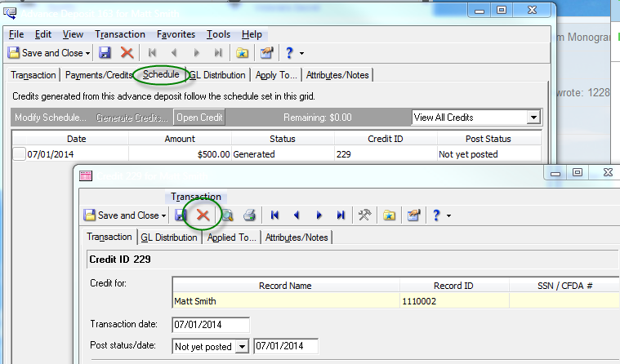620x364 pixels.
Task: Click the post date field next to status
Action: pos(286,346)
